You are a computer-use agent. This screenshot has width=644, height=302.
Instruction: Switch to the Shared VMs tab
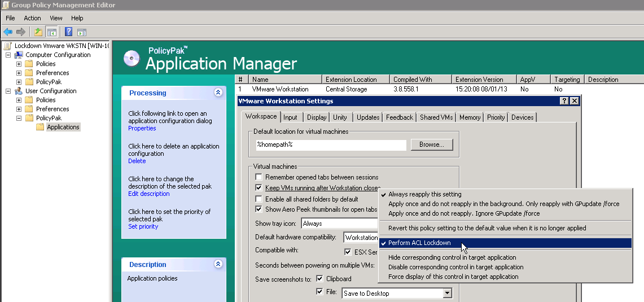click(436, 117)
